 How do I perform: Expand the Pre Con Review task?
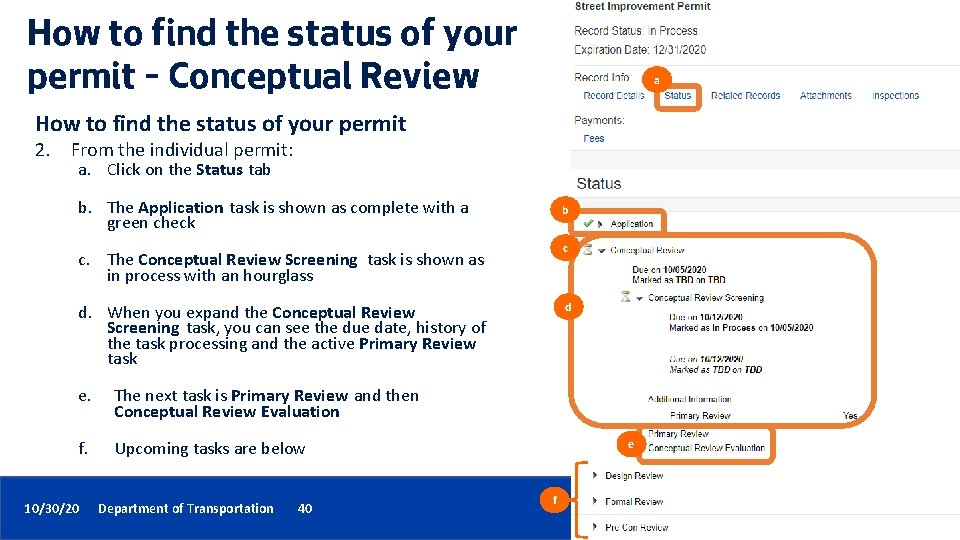594,527
